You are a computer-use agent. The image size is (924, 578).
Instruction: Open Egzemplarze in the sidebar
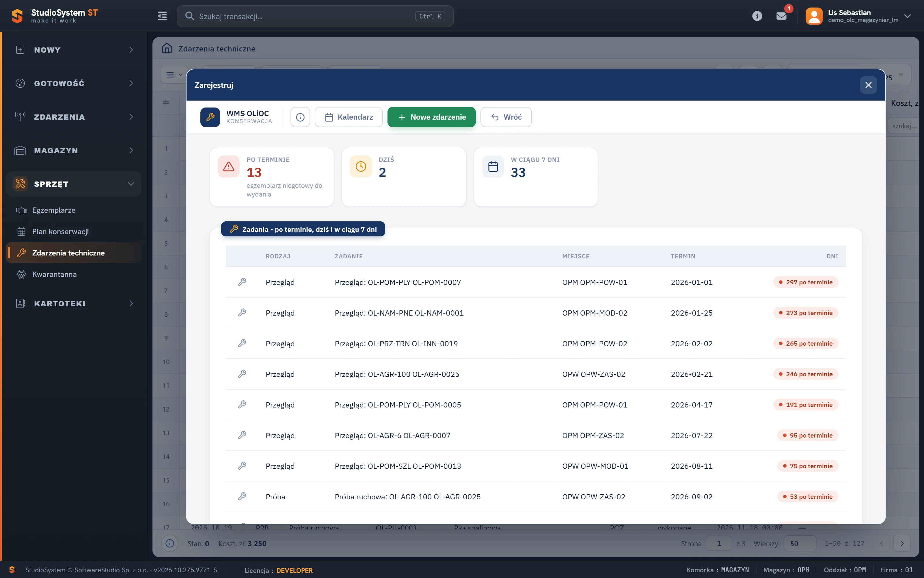74,210
